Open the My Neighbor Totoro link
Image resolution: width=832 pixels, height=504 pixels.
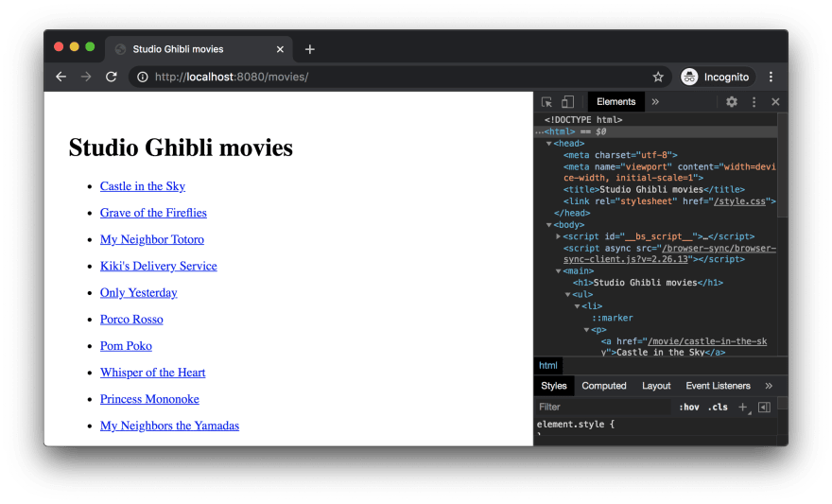click(152, 239)
